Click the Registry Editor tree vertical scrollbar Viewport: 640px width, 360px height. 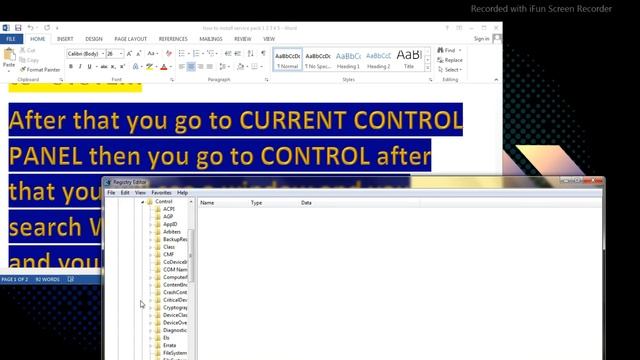tap(191, 257)
